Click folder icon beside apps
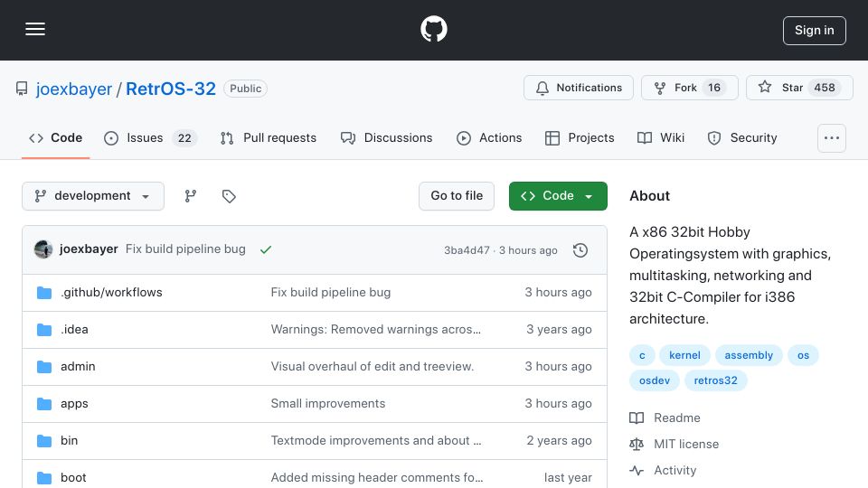Image resolution: width=868 pixels, height=488 pixels. [44, 404]
